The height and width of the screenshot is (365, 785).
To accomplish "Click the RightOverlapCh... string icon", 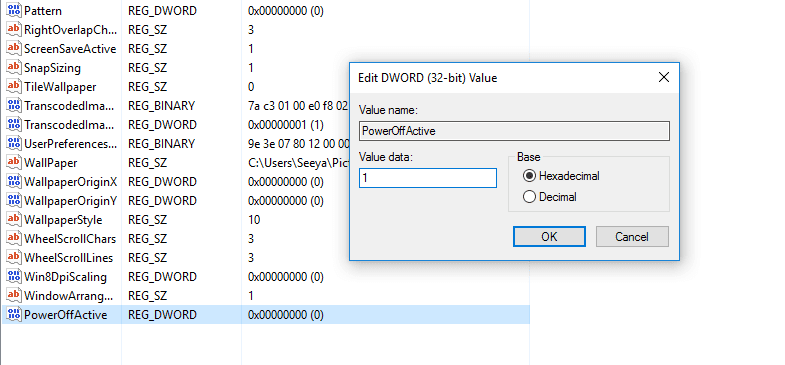I will coord(14,30).
